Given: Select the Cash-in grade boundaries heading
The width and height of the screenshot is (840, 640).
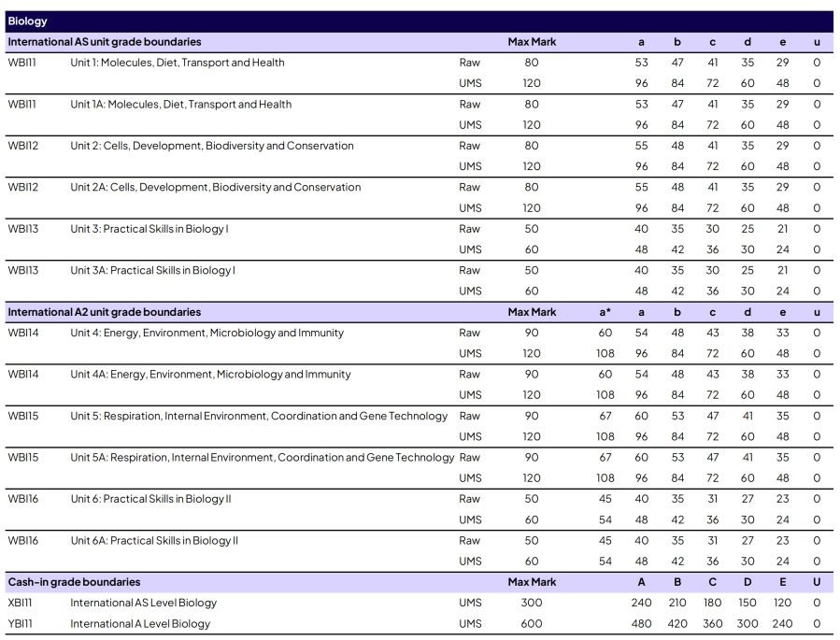Looking at the screenshot, I should click(74, 582).
